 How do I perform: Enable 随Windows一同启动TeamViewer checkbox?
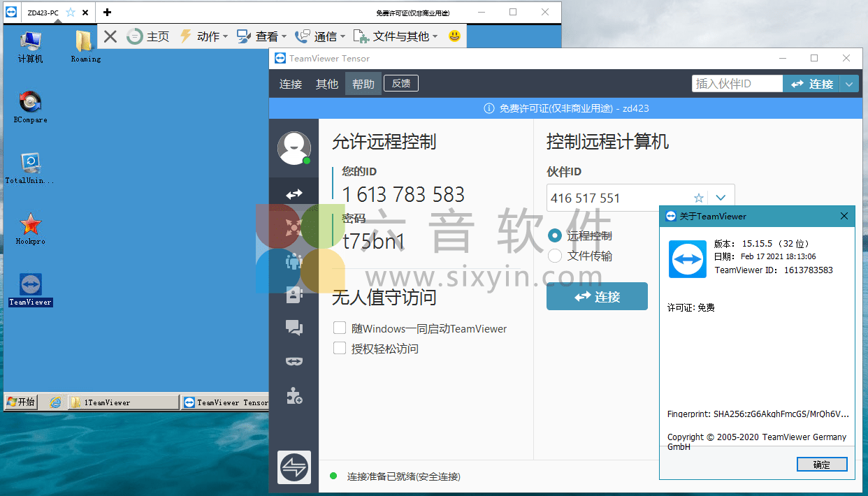[x=340, y=328]
